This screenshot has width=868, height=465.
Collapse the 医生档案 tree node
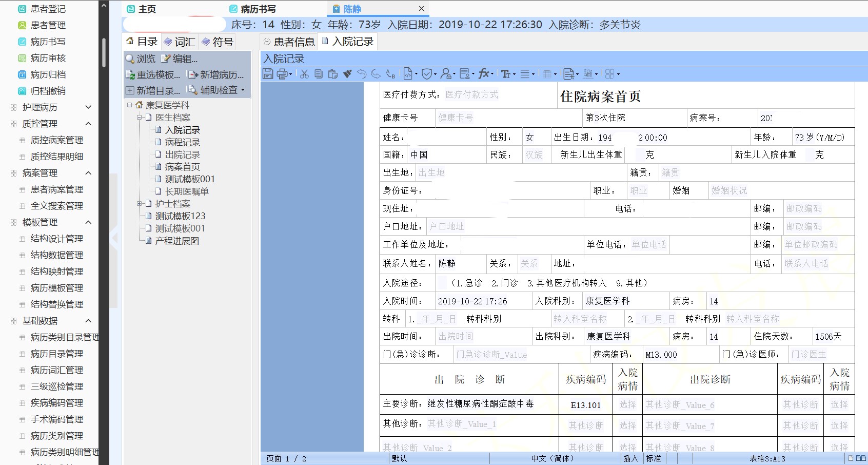click(139, 118)
